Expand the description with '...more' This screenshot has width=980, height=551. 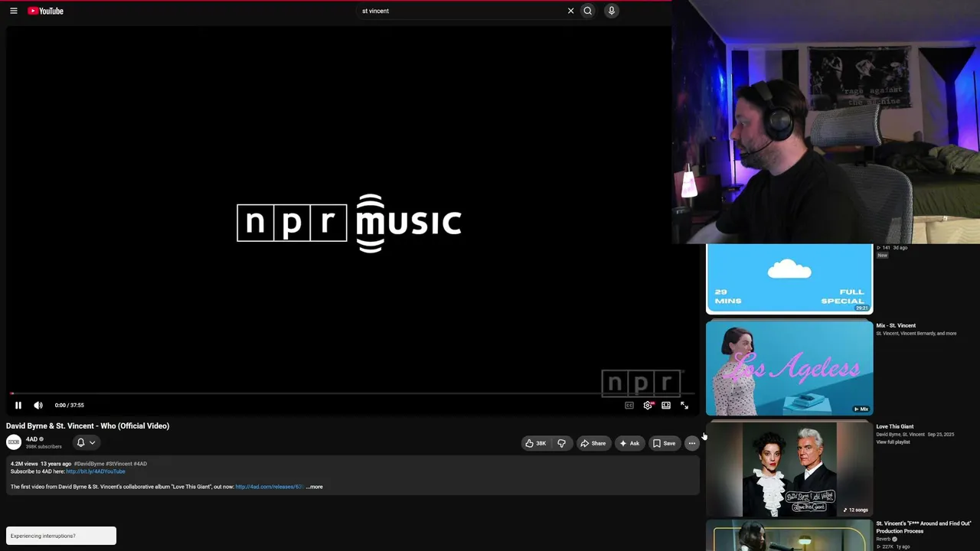coord(315,487)
